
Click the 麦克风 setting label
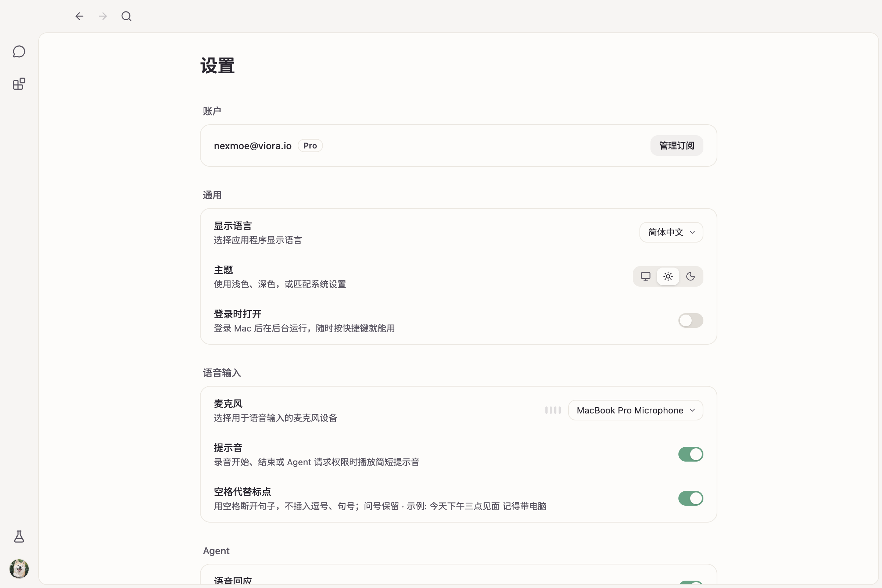(228, 404)
